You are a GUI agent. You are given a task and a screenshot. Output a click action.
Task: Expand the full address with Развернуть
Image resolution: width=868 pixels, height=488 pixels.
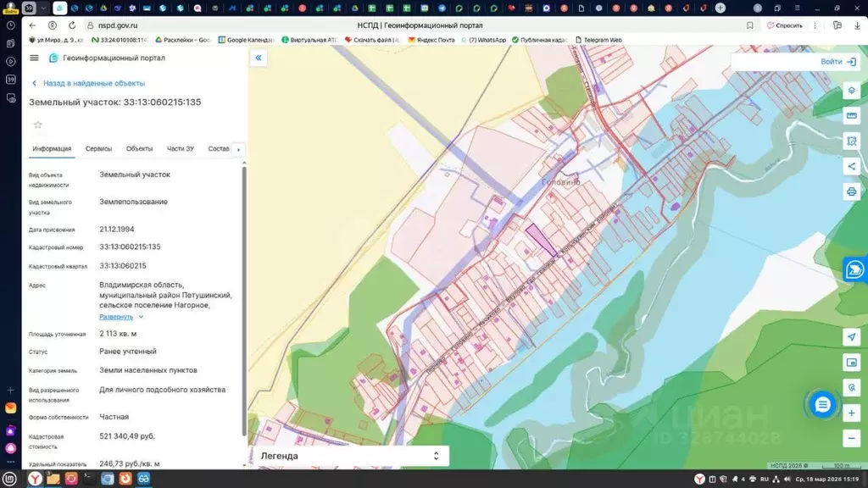116,317
